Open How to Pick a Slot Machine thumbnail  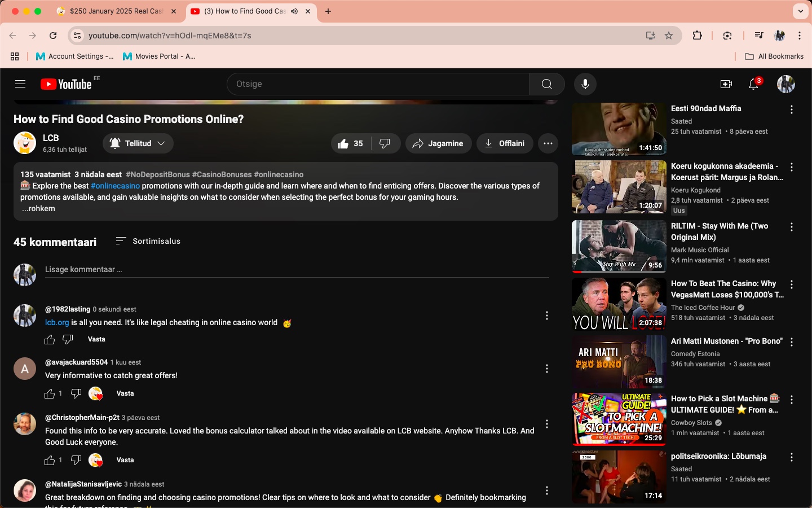[619, 419]
